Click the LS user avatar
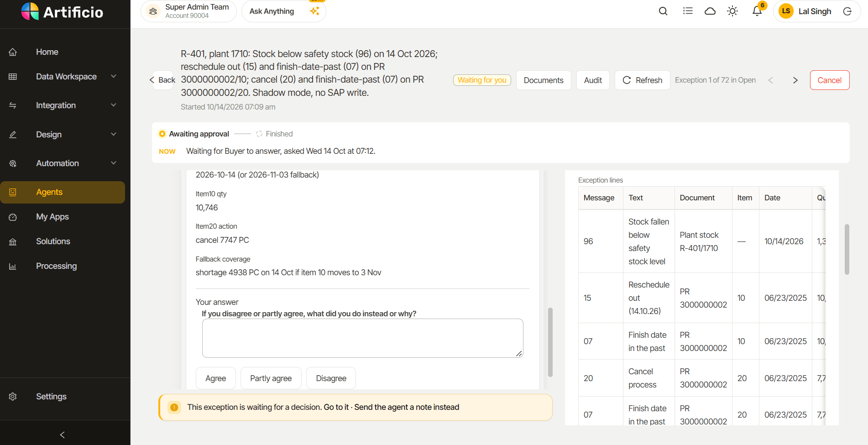The height and width of the screenshot is (445, 868). (x=786, y=11)
